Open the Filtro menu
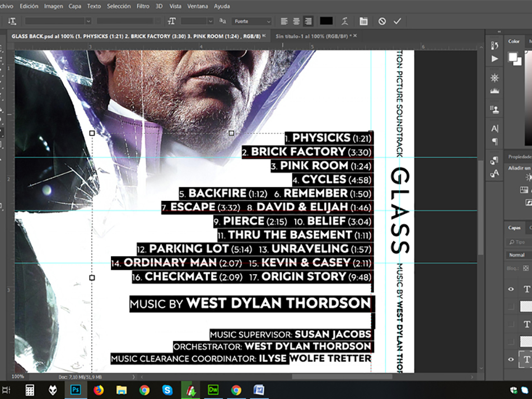The height and width of the screenshot is (399, 532). click(143, 6)
